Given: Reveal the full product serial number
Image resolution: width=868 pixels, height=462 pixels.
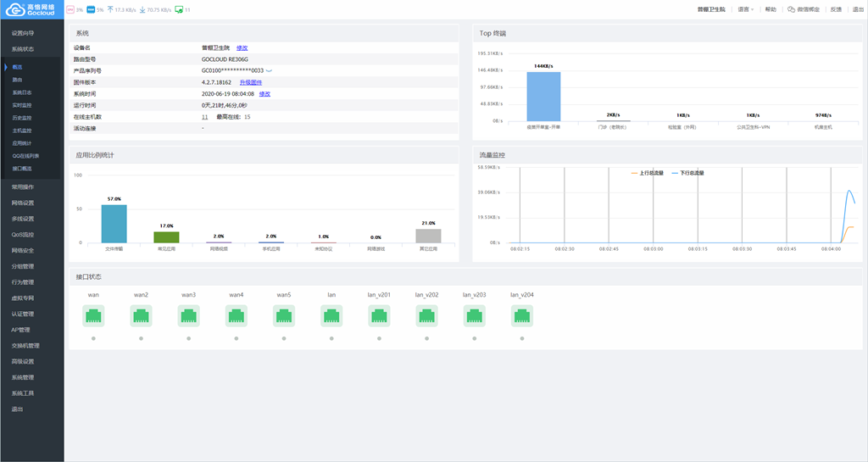Looking at the screenshot, I should coord(269,71).
